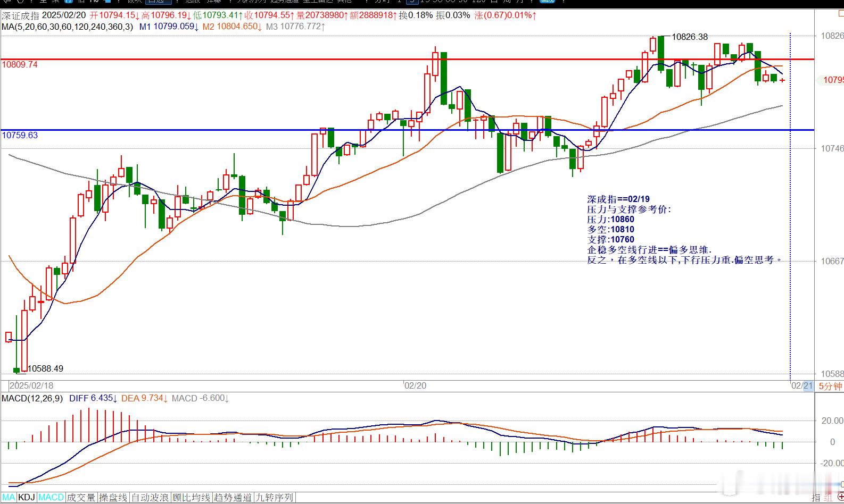This screenshot has width=844, height=504.
Task: Click the 量20738980 volume value
Action: coord(322,15)
